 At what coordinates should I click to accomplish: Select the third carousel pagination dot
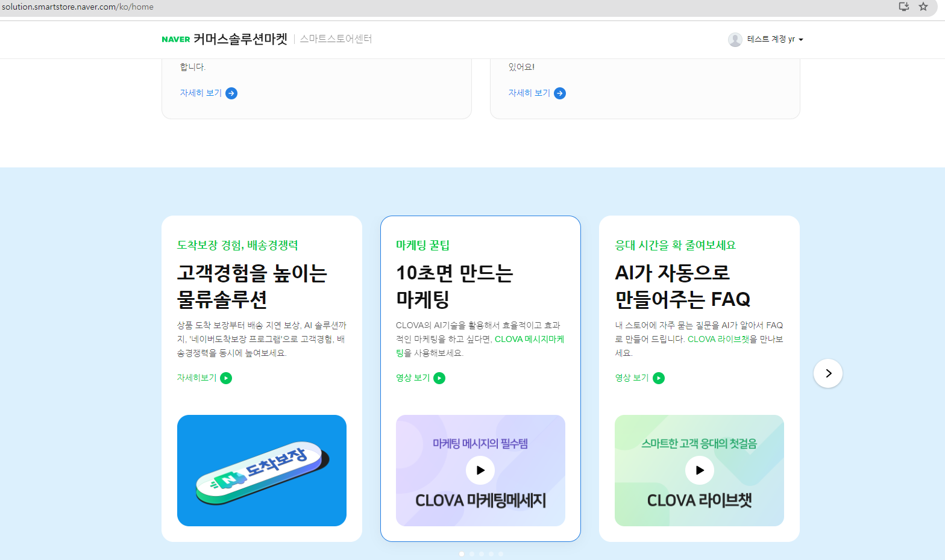pyautogui.click(x=482, y=554)
